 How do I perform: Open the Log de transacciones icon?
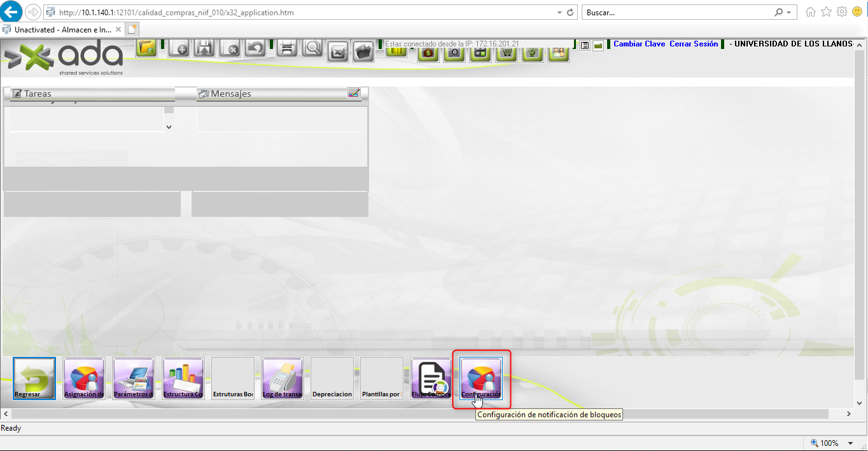click(283, 378)
